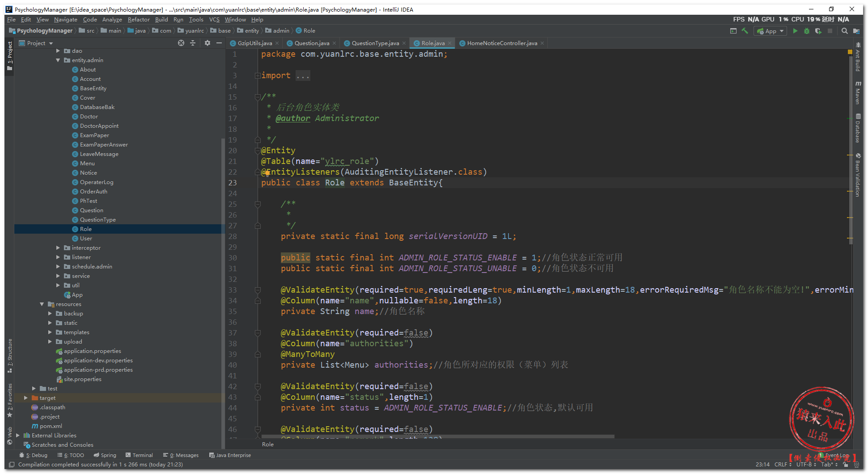The width and height of the screenshot is (868, 474).
Task: Open the Favorites tool window
Action: 9,400
